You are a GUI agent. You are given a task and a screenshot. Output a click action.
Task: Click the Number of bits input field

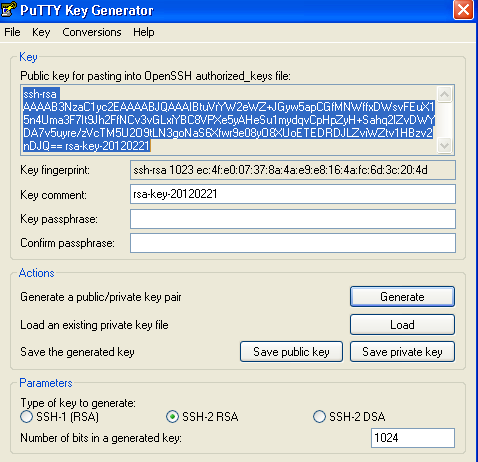pos(413,438)
